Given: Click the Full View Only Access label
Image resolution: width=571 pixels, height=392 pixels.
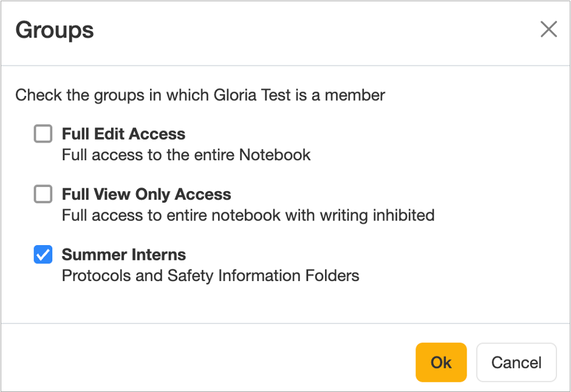Looking at the screenshot, I should (146, 194).
